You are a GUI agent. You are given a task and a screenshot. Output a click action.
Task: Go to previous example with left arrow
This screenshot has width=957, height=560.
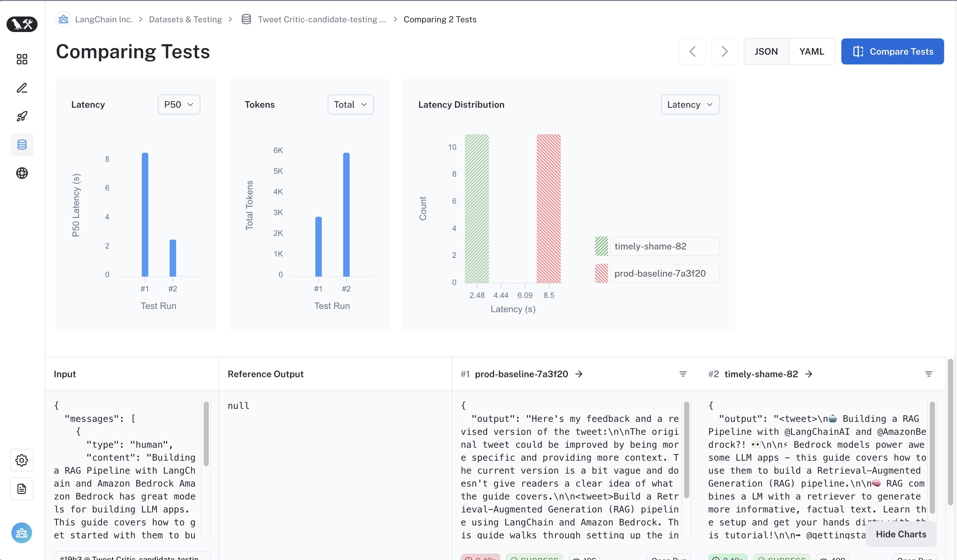tap(692, 51)
